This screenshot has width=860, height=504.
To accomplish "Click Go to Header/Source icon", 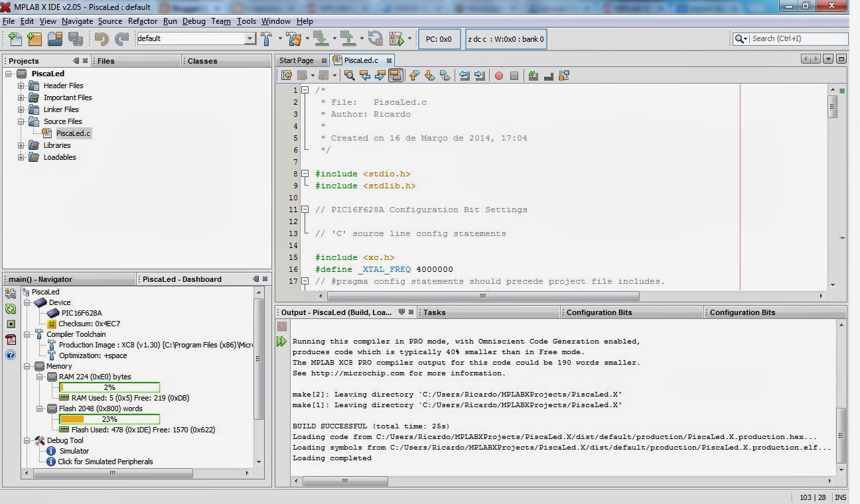I will coord(564,76).
